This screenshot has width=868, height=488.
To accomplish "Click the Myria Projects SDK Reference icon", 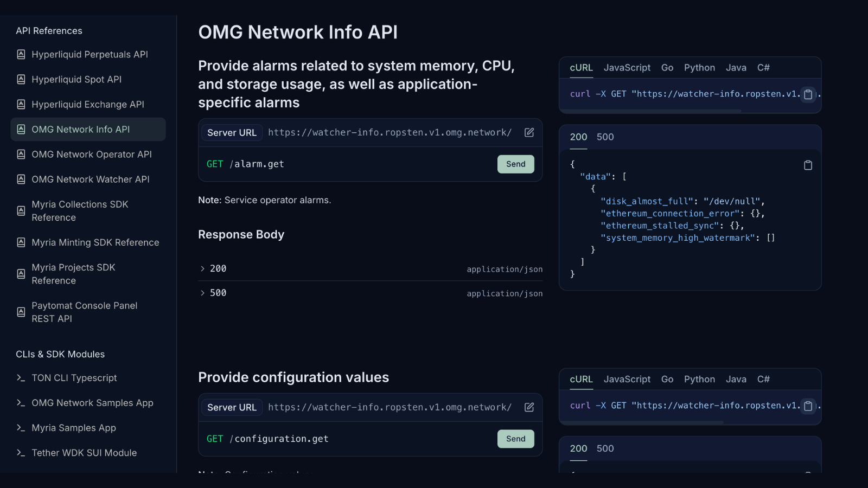I will 21,274.
